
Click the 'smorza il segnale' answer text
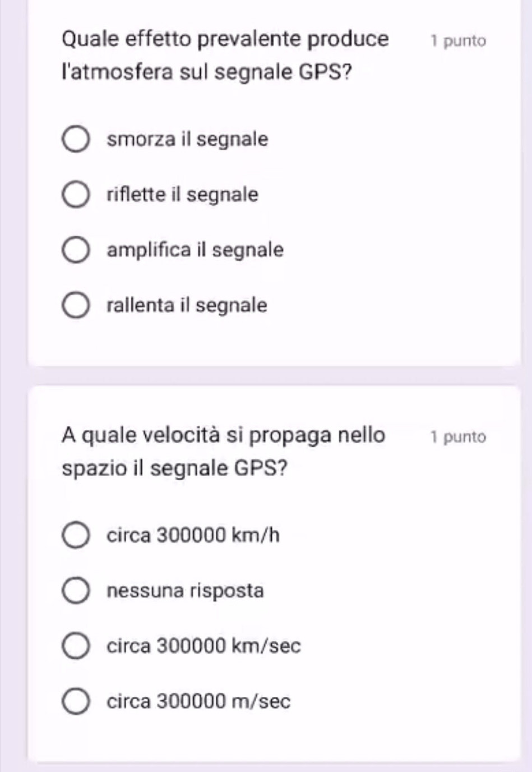(187, 139)
